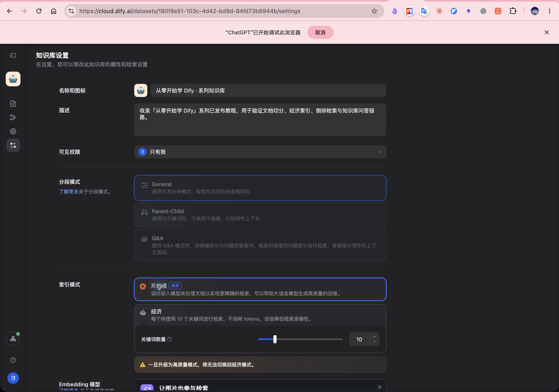Choose the 高质量 index mode card
Viewport: 559px width, 392px height.
[260, 289]
